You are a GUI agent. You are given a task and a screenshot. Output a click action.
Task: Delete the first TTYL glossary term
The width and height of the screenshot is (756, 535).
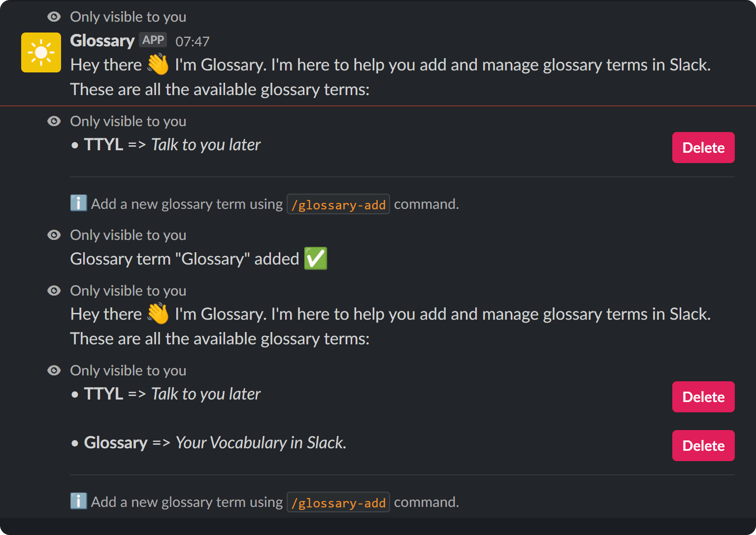click(x=703, y=147)
